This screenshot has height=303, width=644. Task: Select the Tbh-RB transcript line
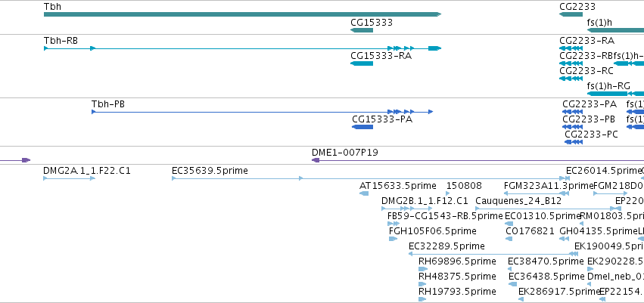click(242, 48)
